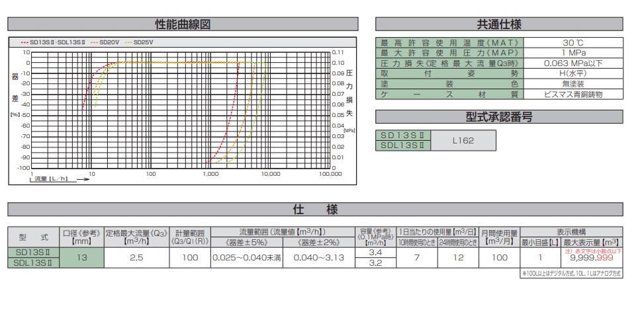
Task: Click SDL13SⅡ in the approval number table
Action: (403, 145)
